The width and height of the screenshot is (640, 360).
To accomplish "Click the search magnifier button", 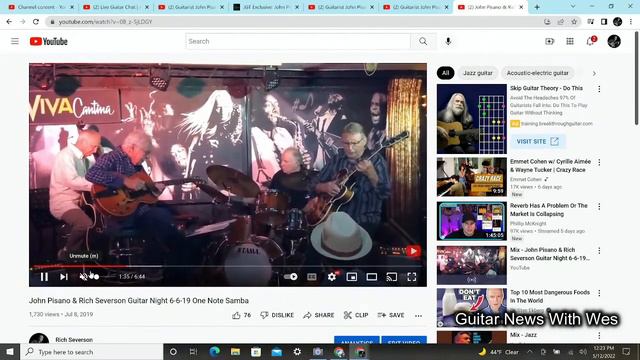I will [x=423, y=41].
